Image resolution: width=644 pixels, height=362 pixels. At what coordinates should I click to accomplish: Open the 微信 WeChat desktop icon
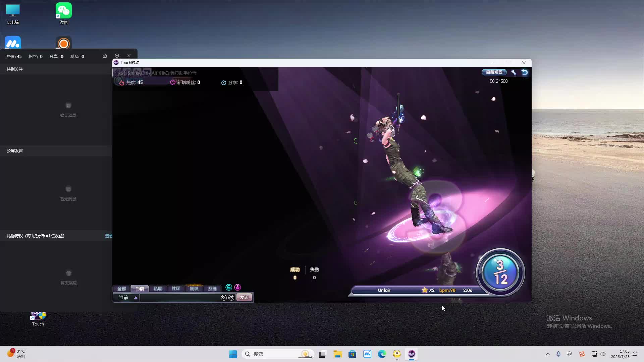(x=64, y=14)
